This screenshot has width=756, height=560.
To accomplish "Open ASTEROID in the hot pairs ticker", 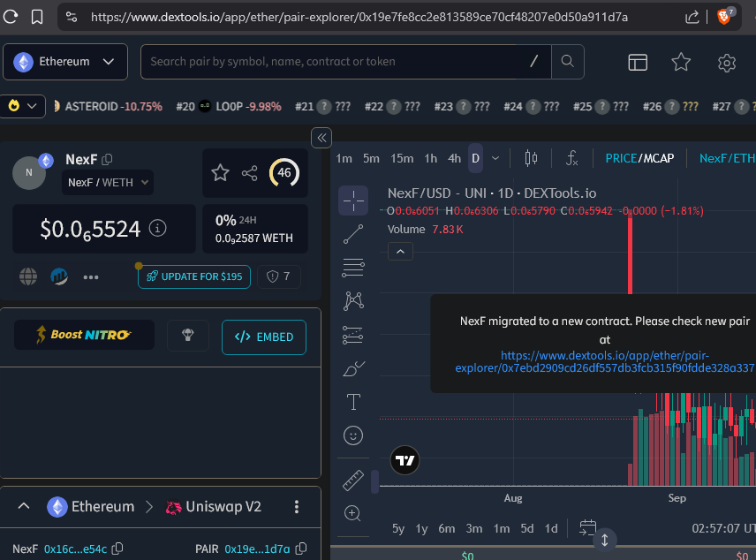I will pyautogui.click(x=108, y=107).
